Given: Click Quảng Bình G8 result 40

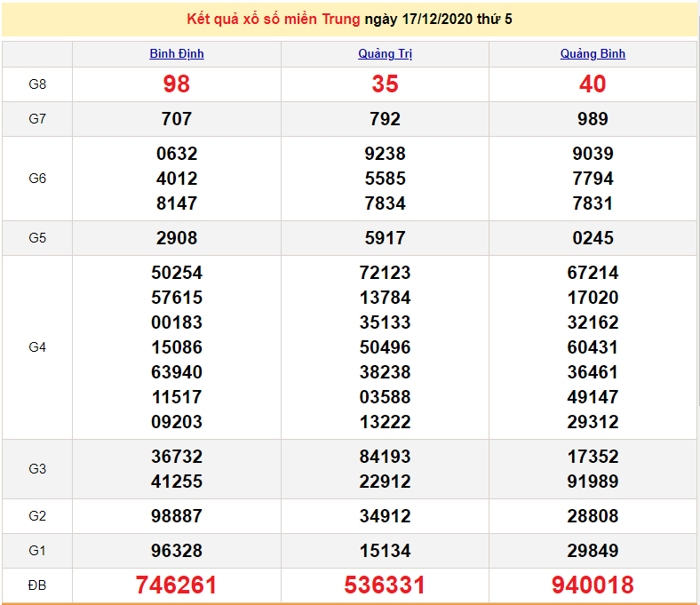Looking at the screenshot, I should tap(593, 84).
